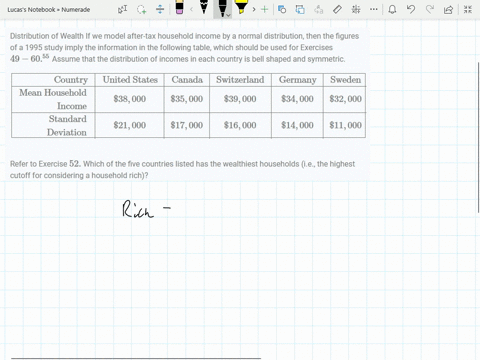480x360 pixels.
Task: Click the $32,000 Sweden income cell
Action: 345,99
